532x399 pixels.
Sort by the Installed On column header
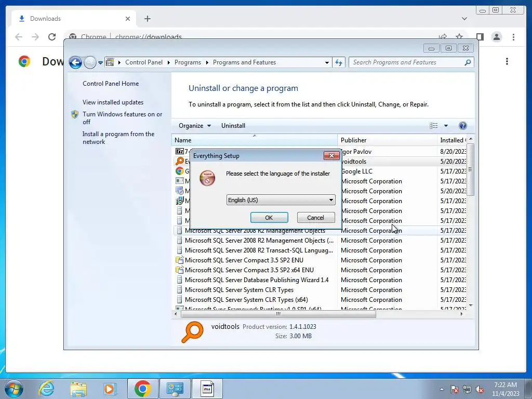452,140
